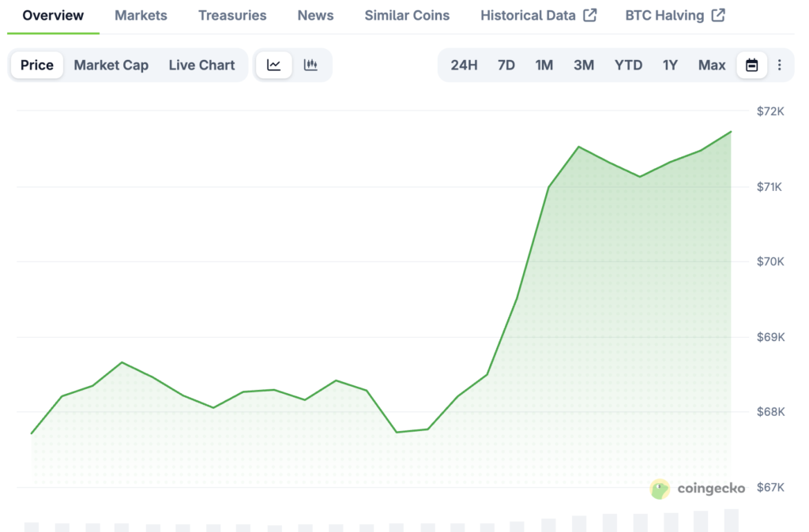The width and height of the screenshot is (809, 532).
Task: Open the calendar date range picker
Action: click(751, 66)
